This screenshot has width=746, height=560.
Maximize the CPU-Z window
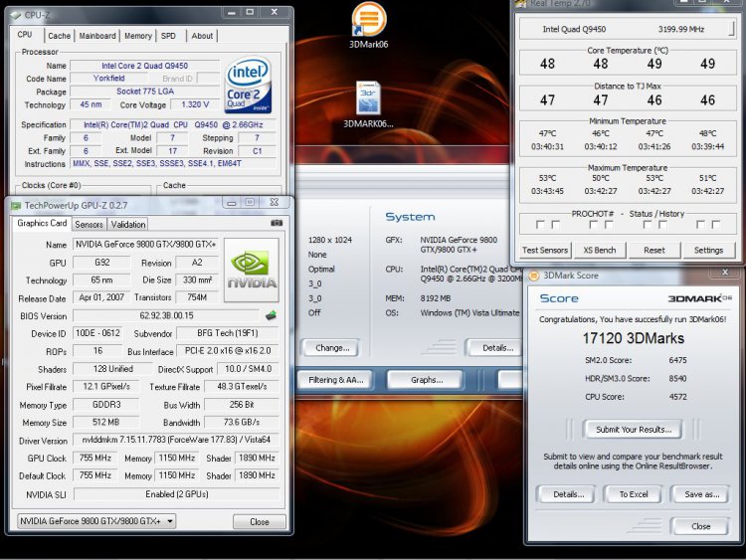(x=251, y=12)
